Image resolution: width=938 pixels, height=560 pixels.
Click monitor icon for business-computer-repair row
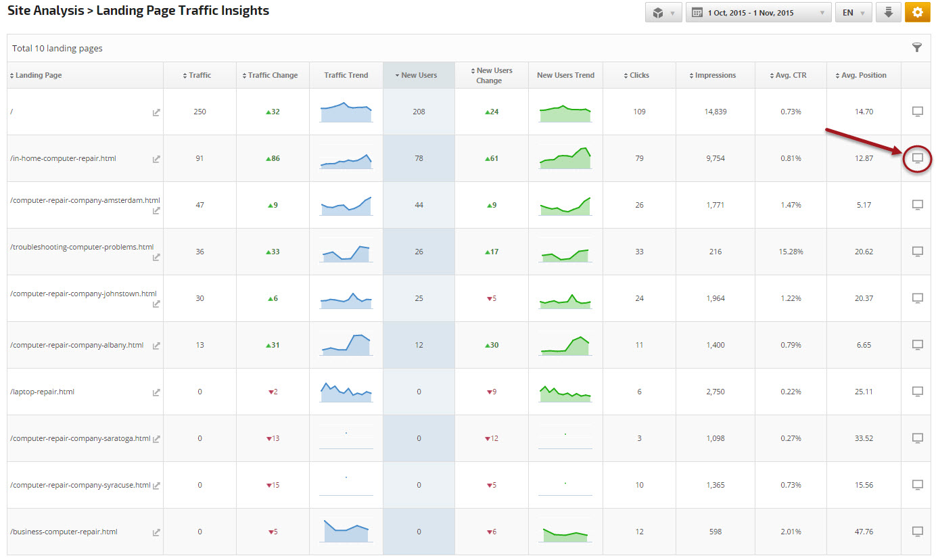(x=917, y=532)
